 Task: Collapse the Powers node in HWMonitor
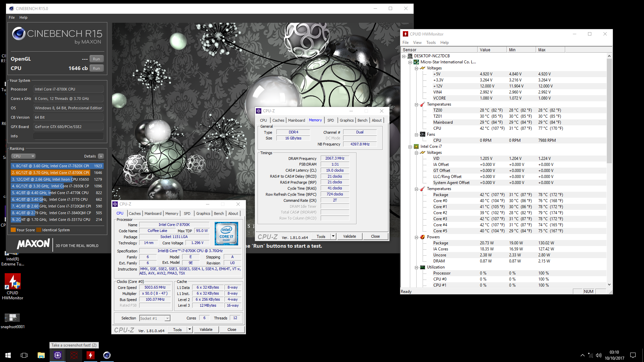[416, 237]
